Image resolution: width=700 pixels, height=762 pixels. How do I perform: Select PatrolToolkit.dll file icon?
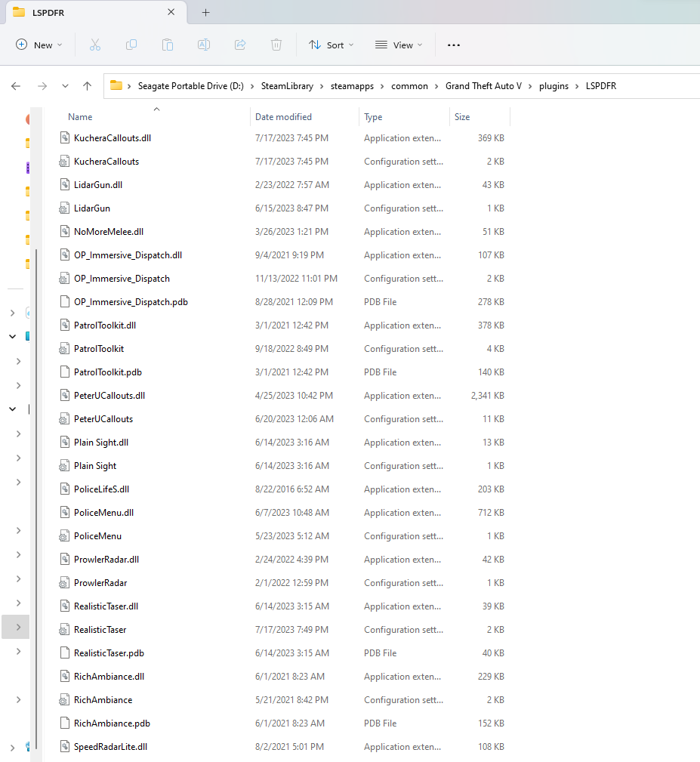[65, 325]
